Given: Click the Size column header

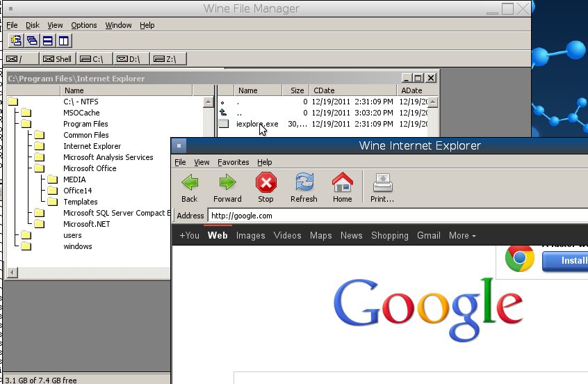Looking at the screenshot, I should (x=295, y=90).
